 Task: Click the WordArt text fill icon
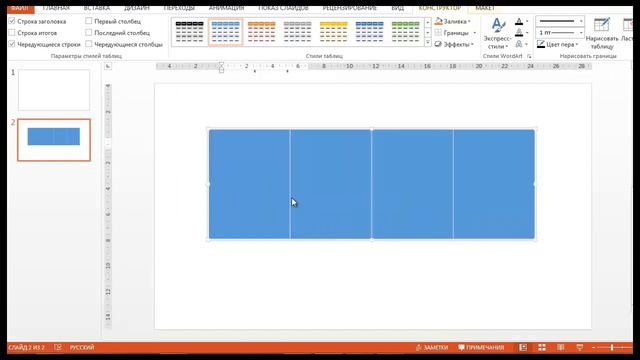[x=518, y=21]
